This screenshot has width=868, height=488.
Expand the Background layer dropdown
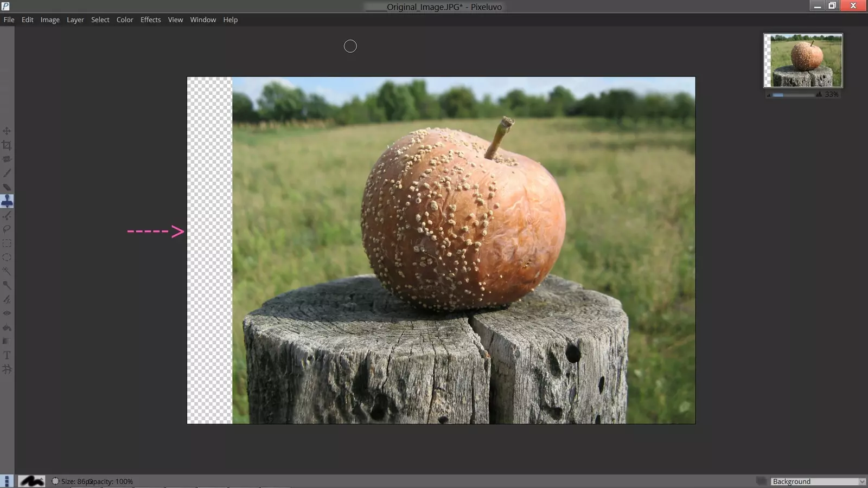[862, 481]
